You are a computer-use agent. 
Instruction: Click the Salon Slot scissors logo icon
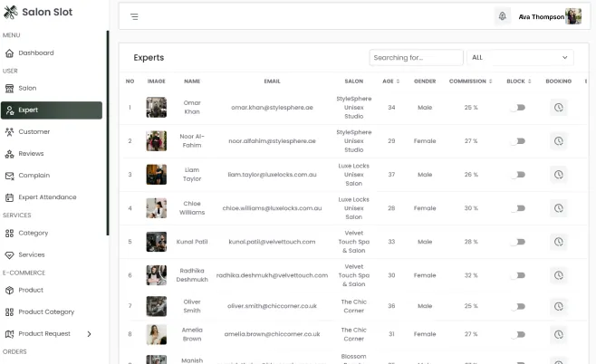pos(11,12)
